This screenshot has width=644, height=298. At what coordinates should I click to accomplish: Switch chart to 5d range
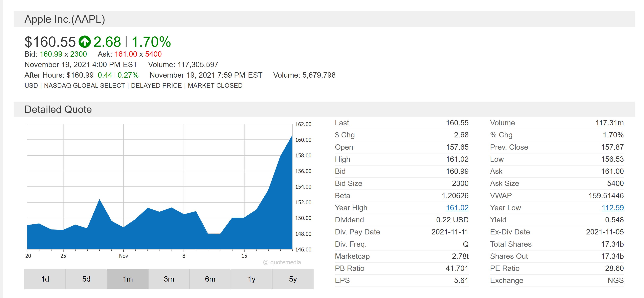click(x=86, y=279)
